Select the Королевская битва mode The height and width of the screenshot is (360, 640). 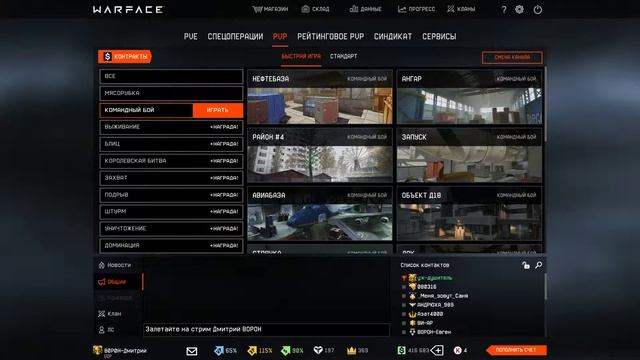tap(171, 161)
